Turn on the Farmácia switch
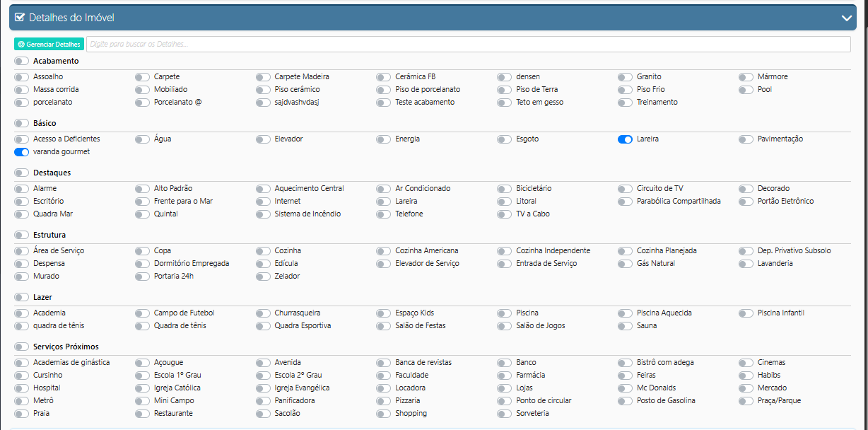 click(504, 376)
